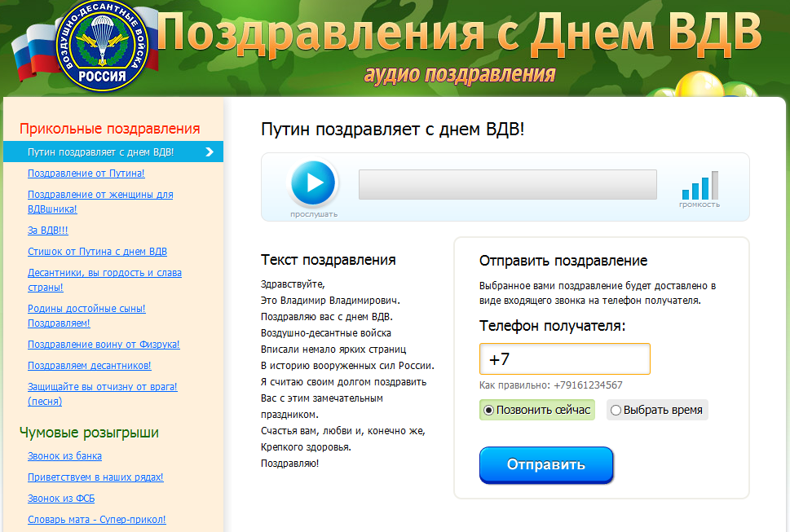790x532 pixels.
Task: Click the 'Отправить поздравление' heading
Action: pyautogui.click(x=563, y=261)
